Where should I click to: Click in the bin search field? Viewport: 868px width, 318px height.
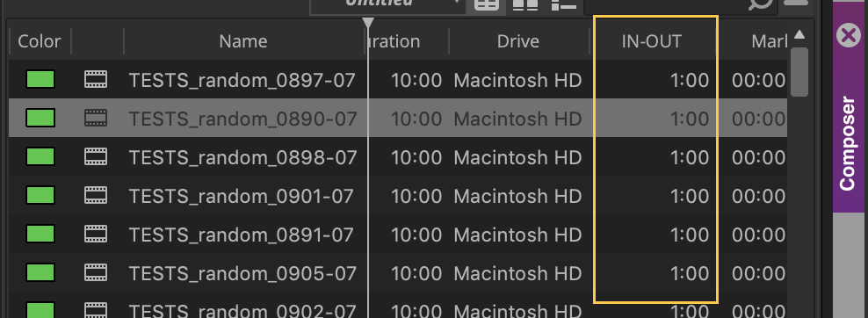[664, 4]
